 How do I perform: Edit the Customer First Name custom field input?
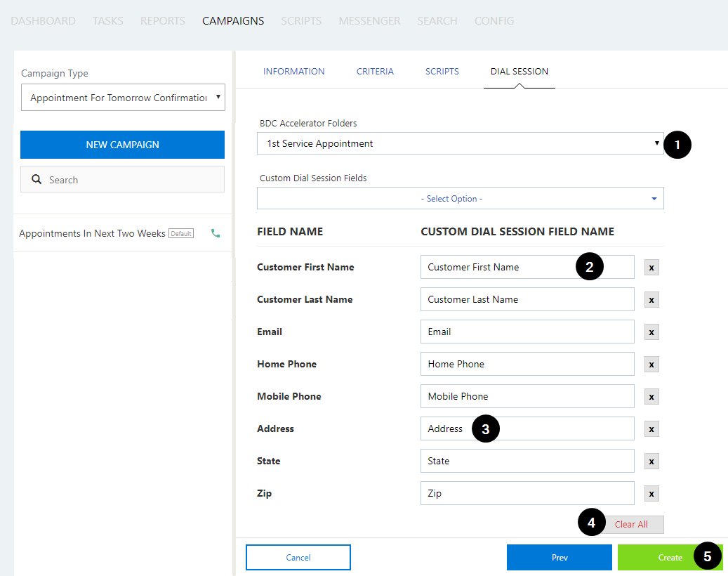pyautogui.click(x=527, y=267)
